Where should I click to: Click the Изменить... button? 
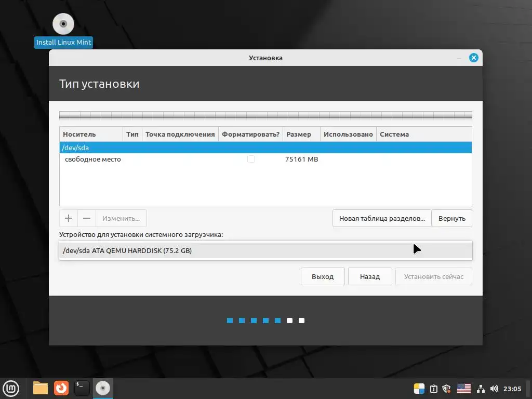(121, 218)
